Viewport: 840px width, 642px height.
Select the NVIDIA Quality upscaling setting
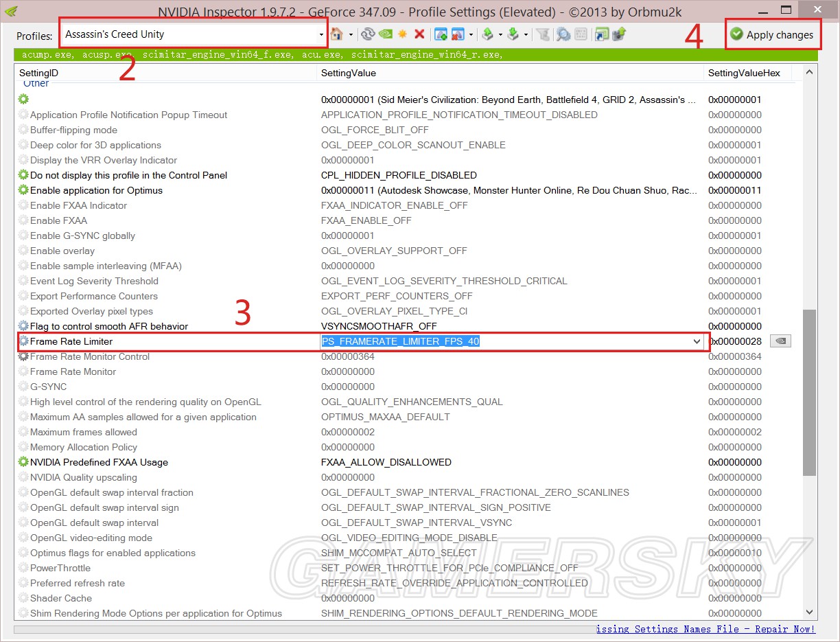[84, 477]
